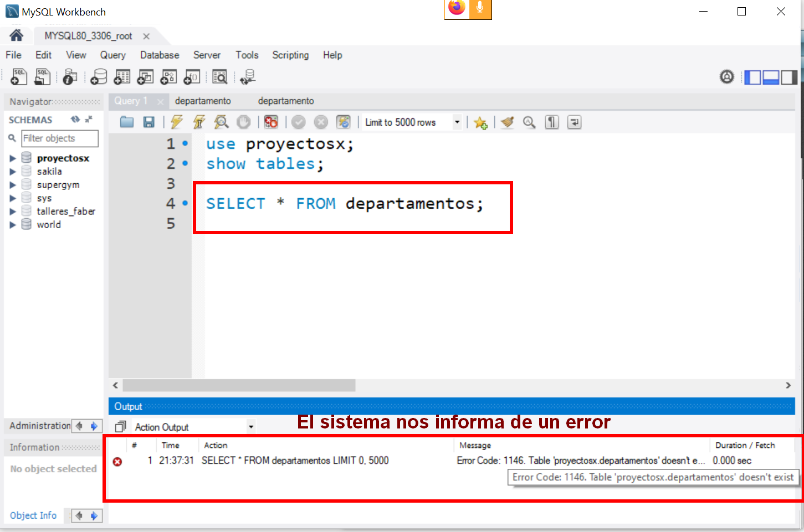The height and width of the screenshot is (532, 804).
Task: Select the world schema in the tree
Action: [x=49, y=225]
